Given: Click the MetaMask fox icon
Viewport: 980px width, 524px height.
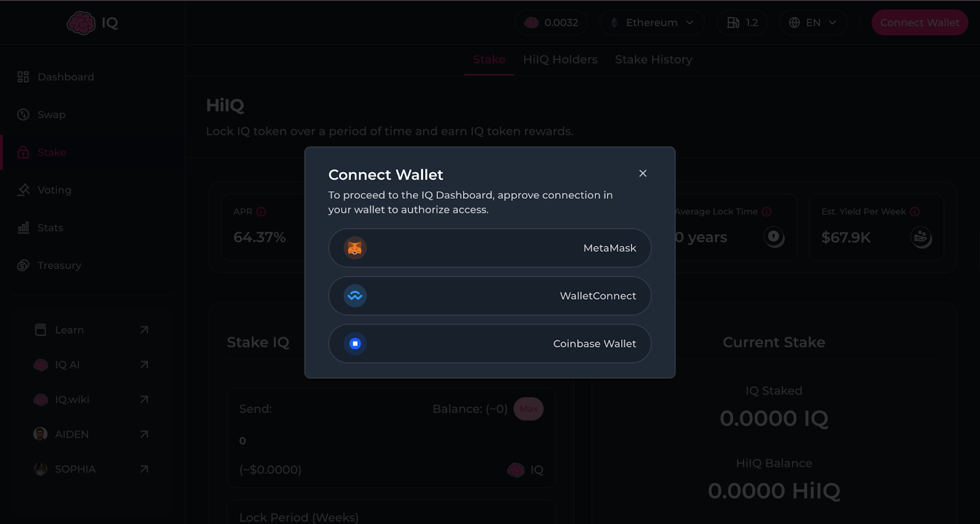Looking at the screenshot, I should click(x=355, y=248).
